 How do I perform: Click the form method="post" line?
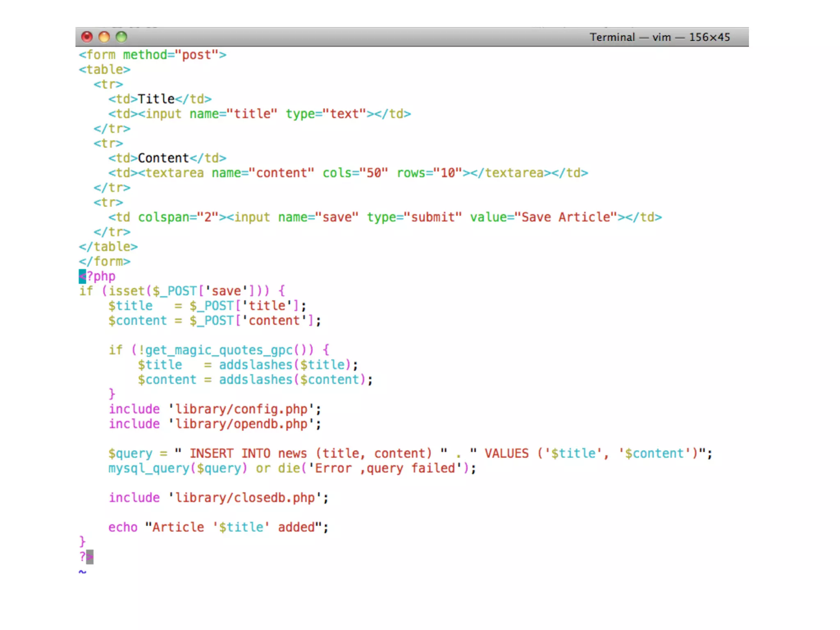click(x=153, y=55)
